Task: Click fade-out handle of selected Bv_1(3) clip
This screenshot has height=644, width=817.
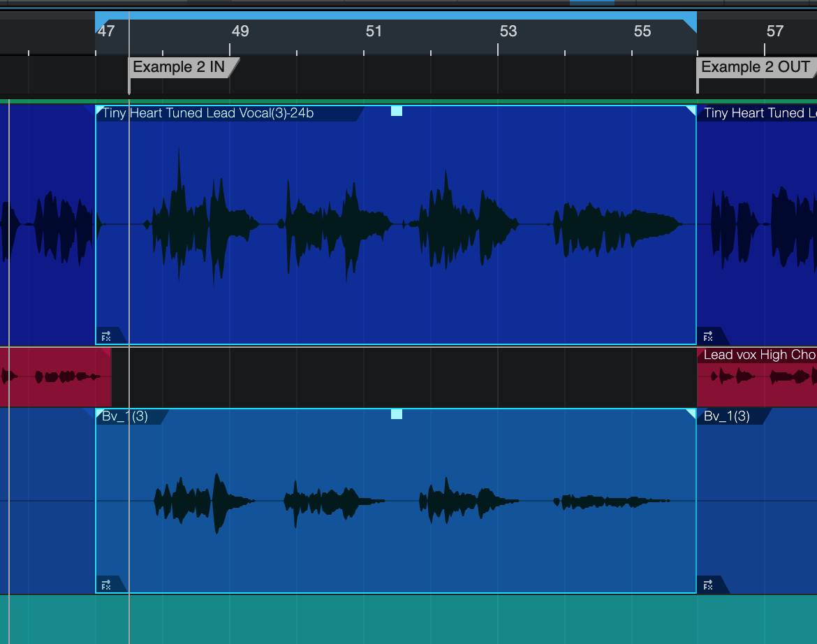Action: click(692, 413)
